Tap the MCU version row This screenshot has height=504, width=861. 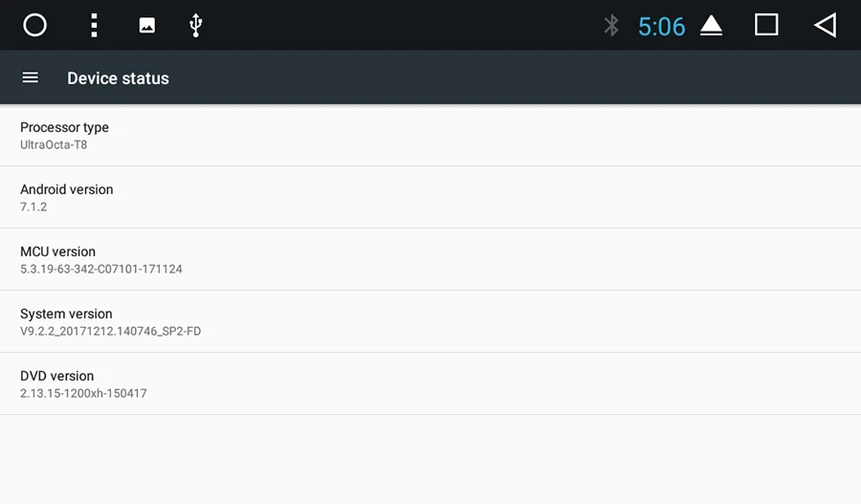pyautogui.click(x=430, y=259)
